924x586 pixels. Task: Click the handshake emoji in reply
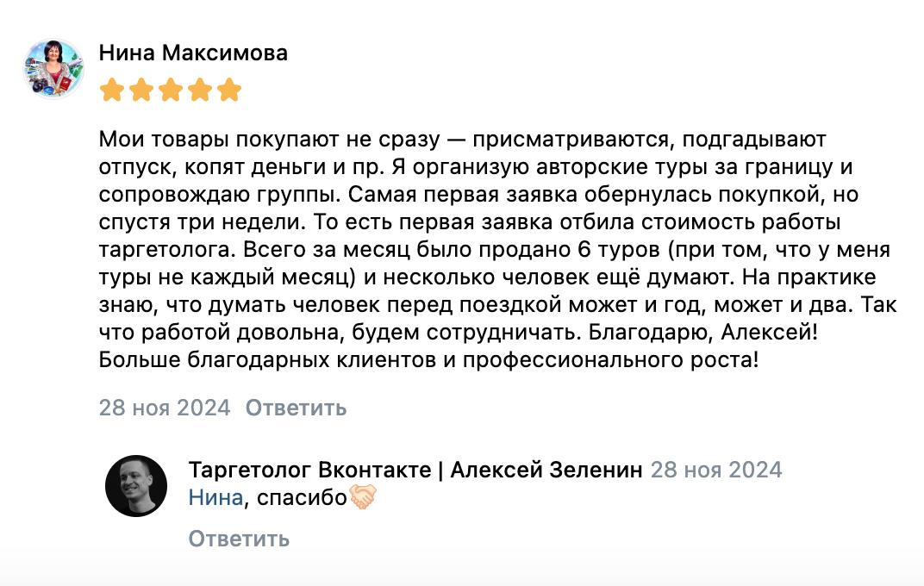362,497
